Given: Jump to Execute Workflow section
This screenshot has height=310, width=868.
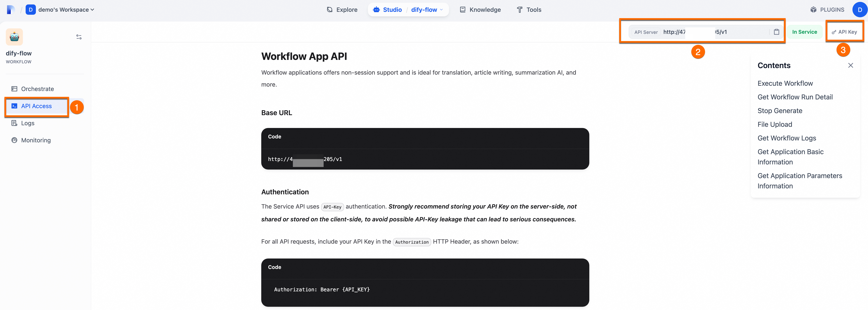Looking at the screenshot, I should pyautogui.click(x=785, y=83).
